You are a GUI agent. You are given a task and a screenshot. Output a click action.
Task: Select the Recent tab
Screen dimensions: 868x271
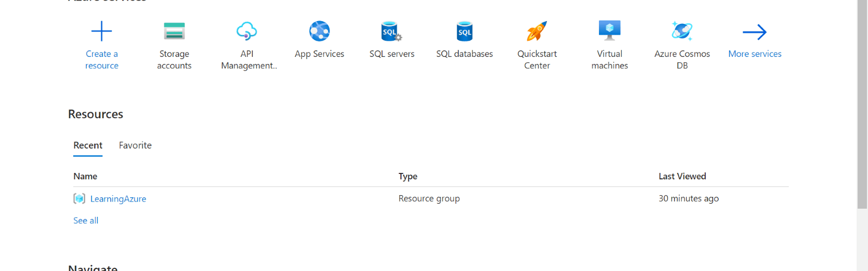click(x=88, y=145)
